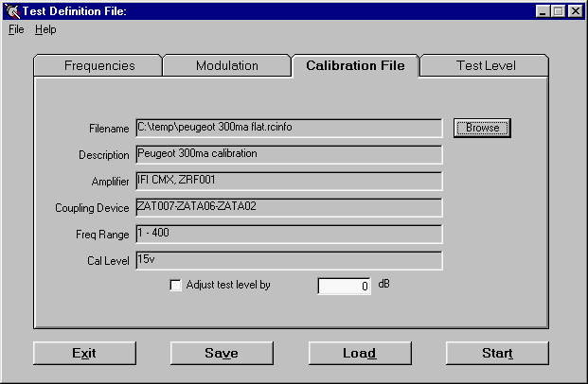Click the Load button
The height and width of the screenshot is (384, 588).
[360, 353]
